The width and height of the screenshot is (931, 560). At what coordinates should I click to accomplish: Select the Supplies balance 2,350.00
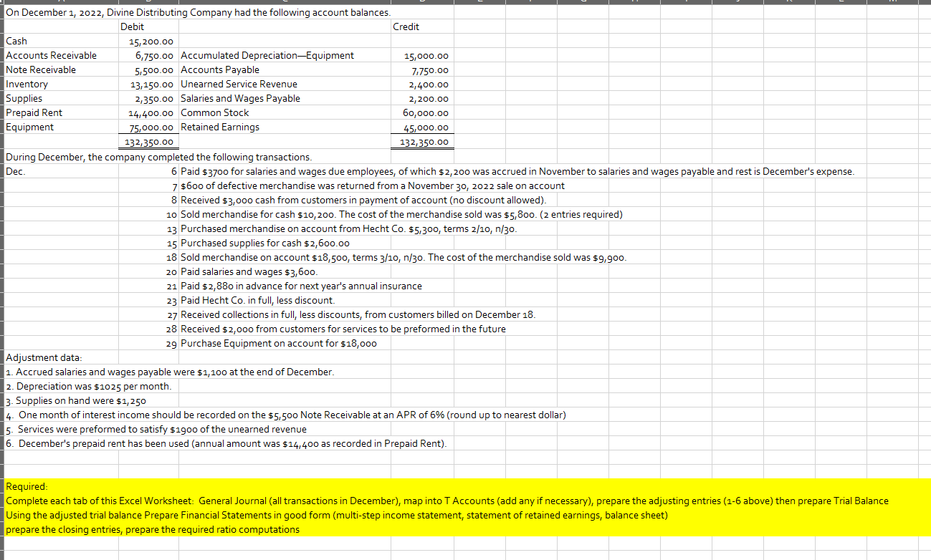(156, 98)
